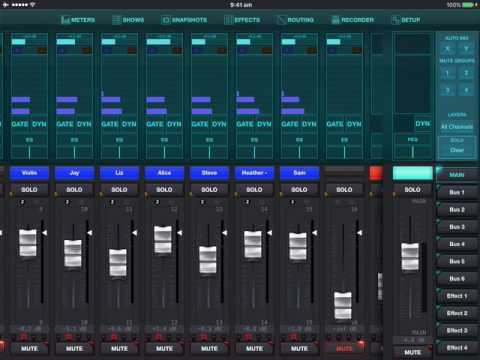
Task: Open Setup from the top bar
Action: click(406, 20)
